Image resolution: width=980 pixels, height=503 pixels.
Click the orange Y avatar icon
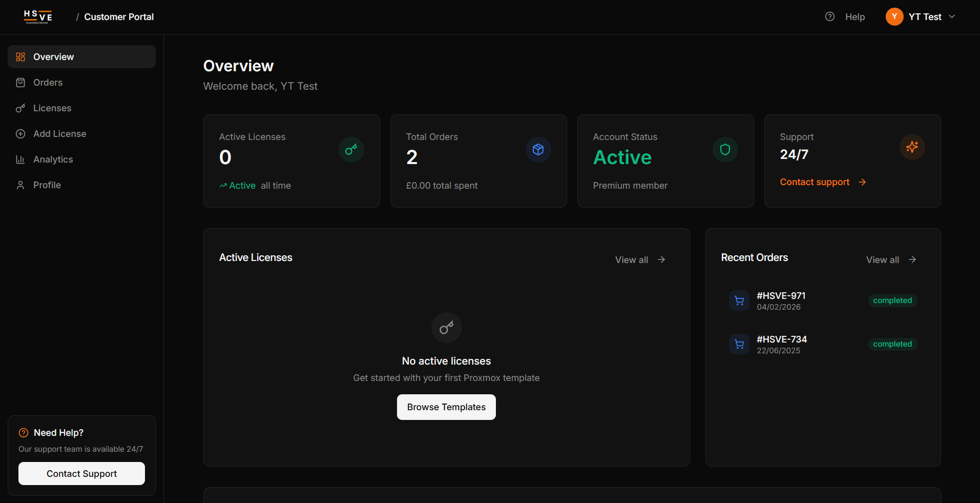tap(894, 17)
